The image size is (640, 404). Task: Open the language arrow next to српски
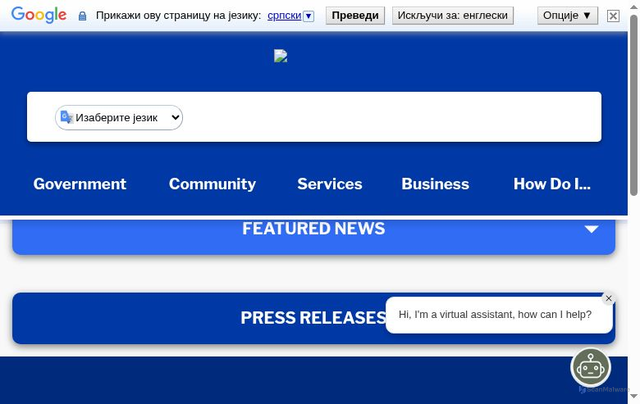click(309, 16)
